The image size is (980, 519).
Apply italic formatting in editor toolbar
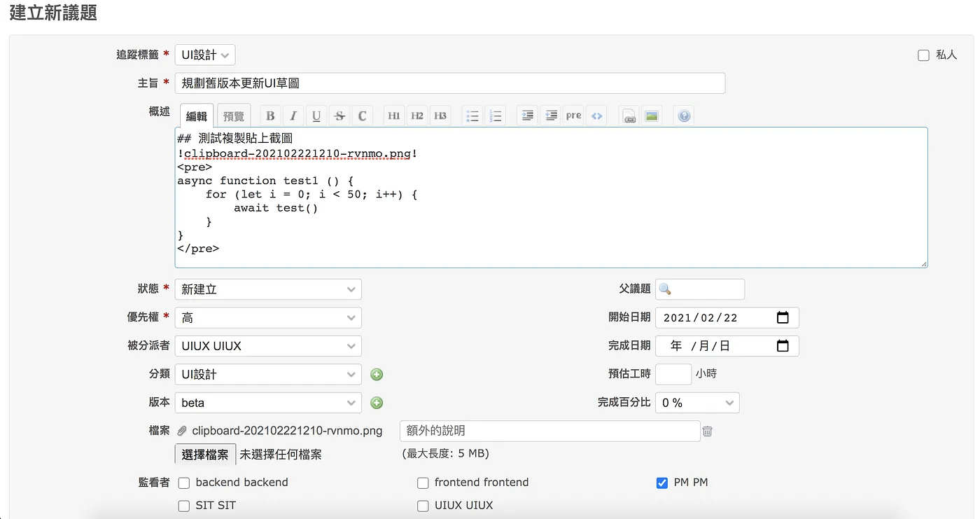pyautogui.click(x=293, y=116)
